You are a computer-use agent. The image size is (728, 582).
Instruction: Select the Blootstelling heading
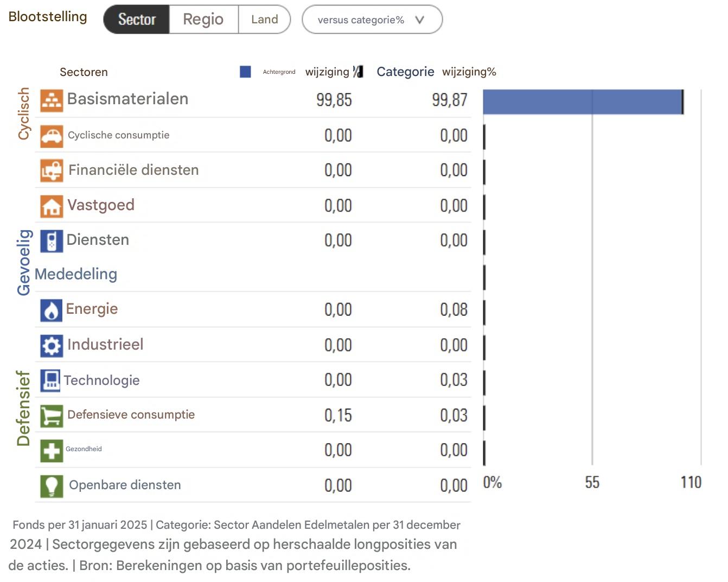(47, 17)
